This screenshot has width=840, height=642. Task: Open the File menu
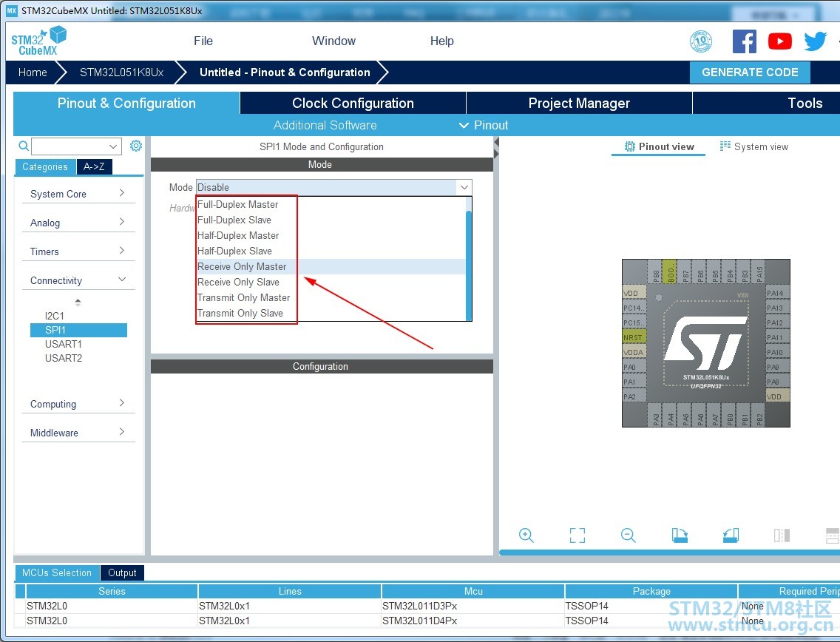pyautogui.click(x=203, y=41)
